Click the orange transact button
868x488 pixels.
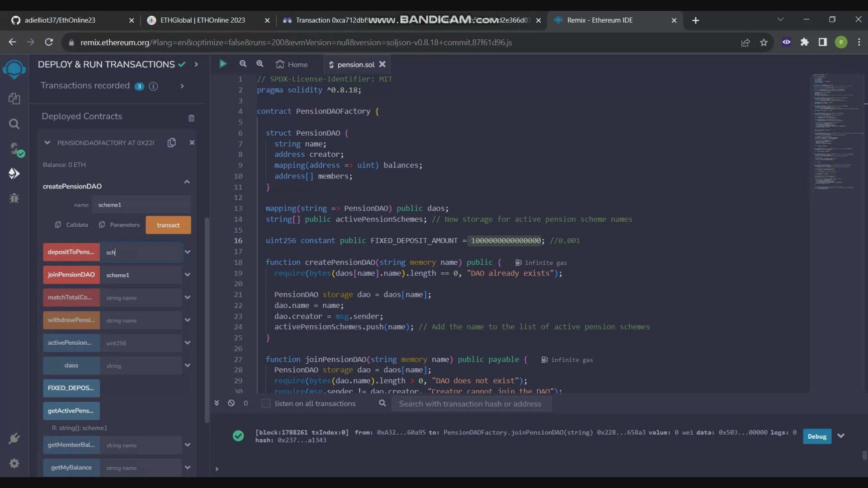click(168, 225)
